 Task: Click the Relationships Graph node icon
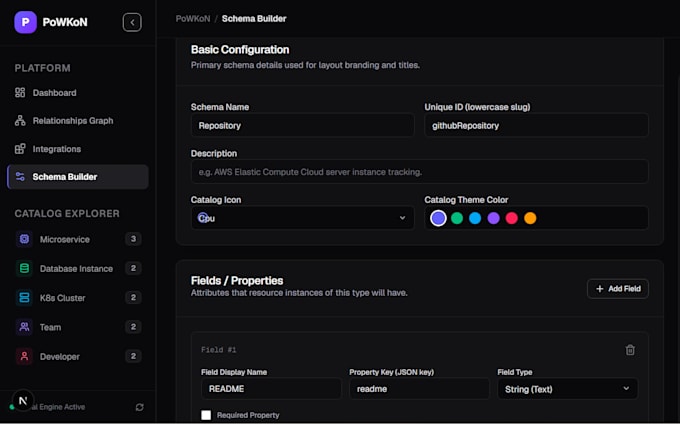(x=20, y=121)
